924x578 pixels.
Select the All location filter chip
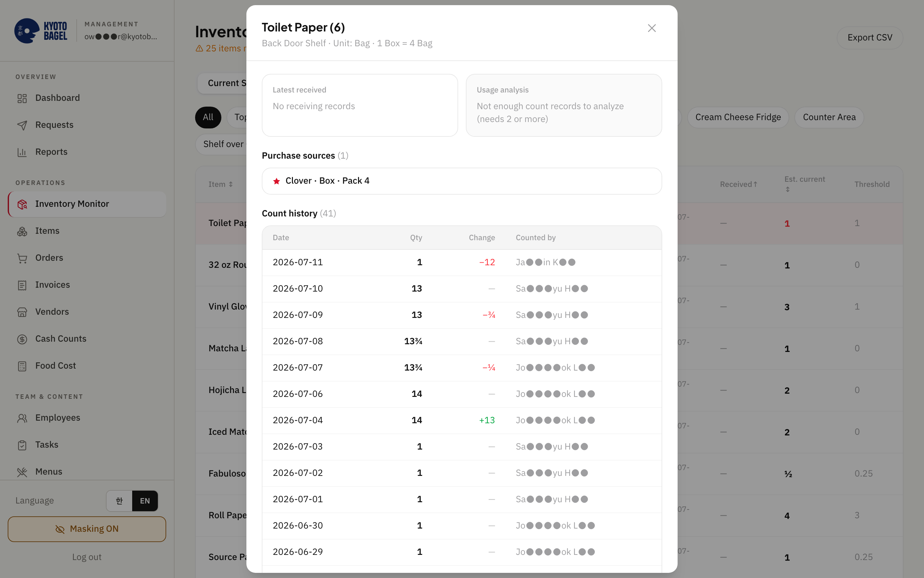[x=208, y=117]
